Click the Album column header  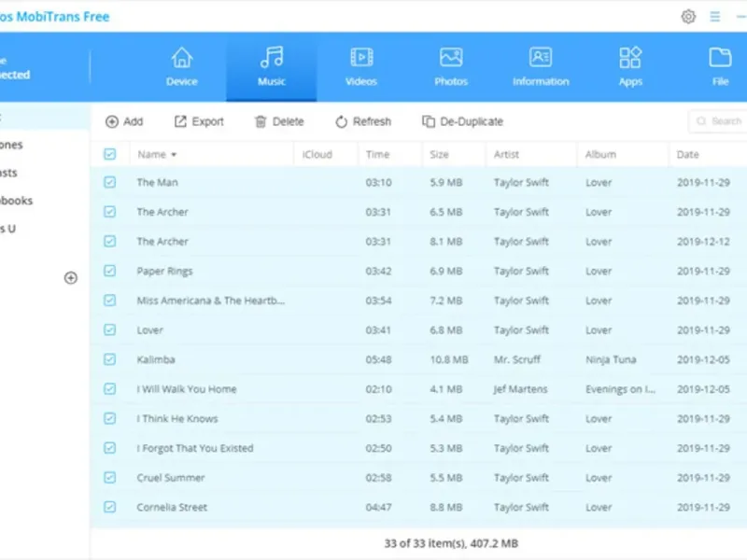(x=600, y=154)
